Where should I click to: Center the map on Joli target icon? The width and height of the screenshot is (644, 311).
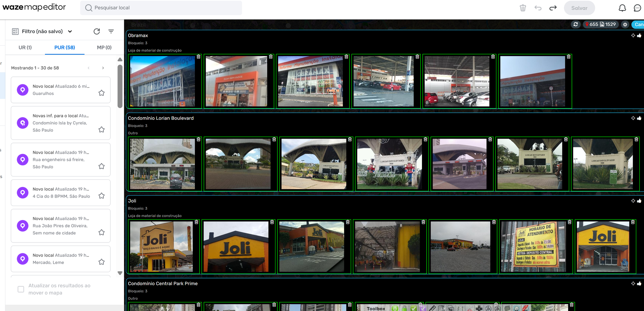tap(633, 201)
